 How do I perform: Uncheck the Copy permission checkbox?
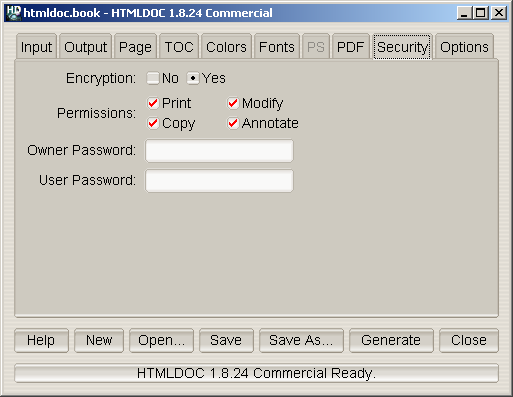coord(153,123)
